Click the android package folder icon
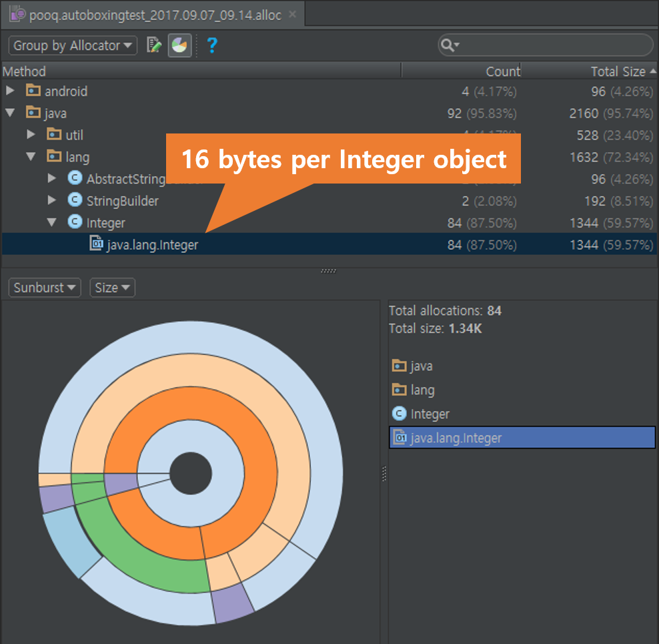Image resolution: width=659 pixels, height=644 pixels. [33, 91]
